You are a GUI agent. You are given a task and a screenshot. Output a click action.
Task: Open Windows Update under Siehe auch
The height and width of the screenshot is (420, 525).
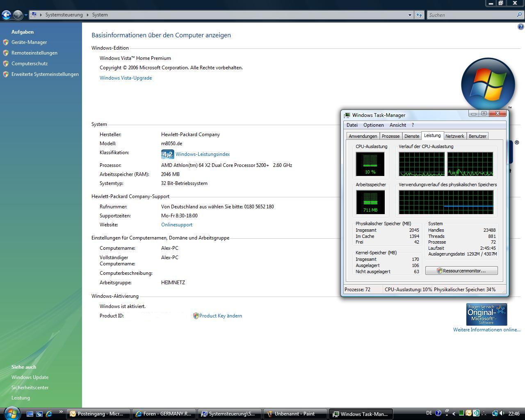[x=30, y=377]
